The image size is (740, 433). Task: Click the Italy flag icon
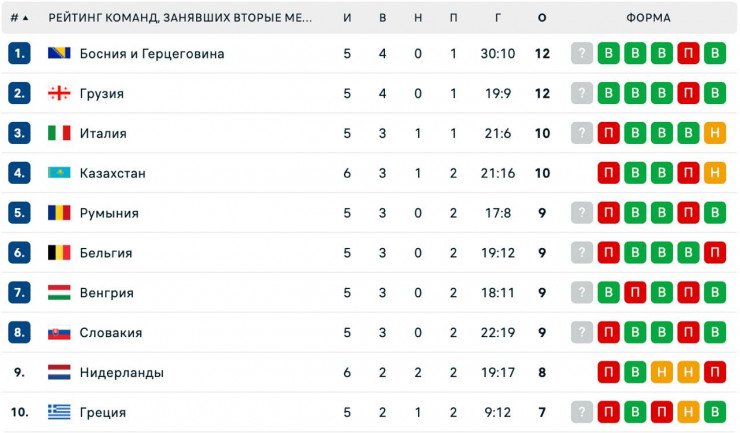coord(59,133)
